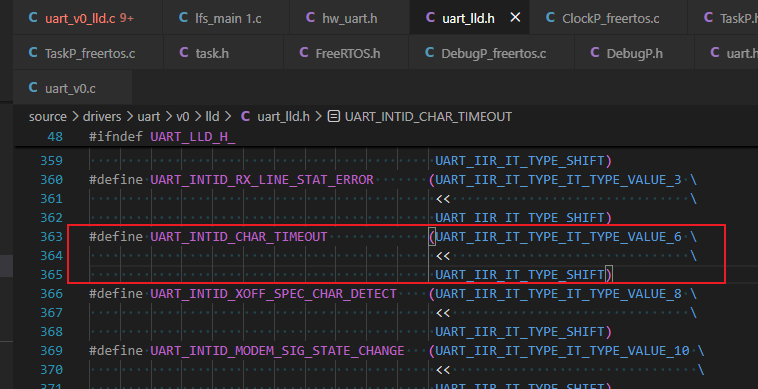Open the uart_v0_lld.c tab
This screenshot has height=389, width=758.
pos(81,18)
